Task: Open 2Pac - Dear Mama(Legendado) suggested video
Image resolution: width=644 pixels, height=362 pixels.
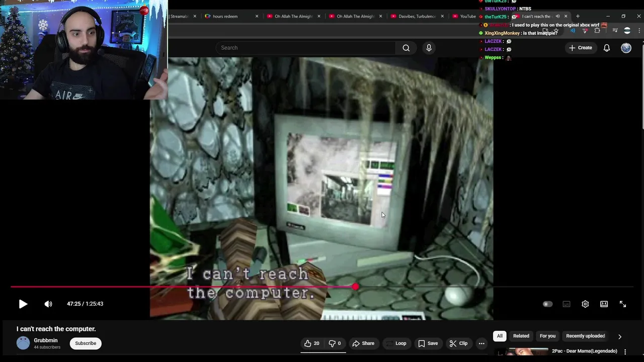Action: pos(584,351)
